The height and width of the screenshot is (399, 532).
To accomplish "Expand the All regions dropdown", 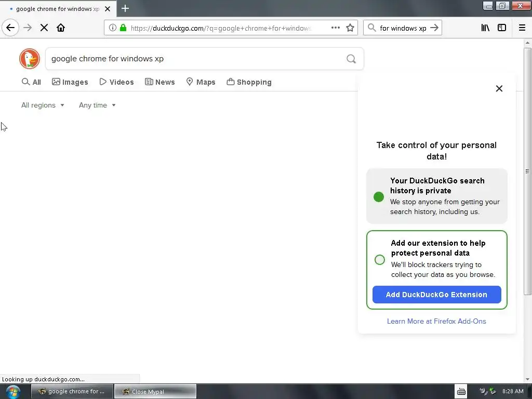I will coord(43,105).
